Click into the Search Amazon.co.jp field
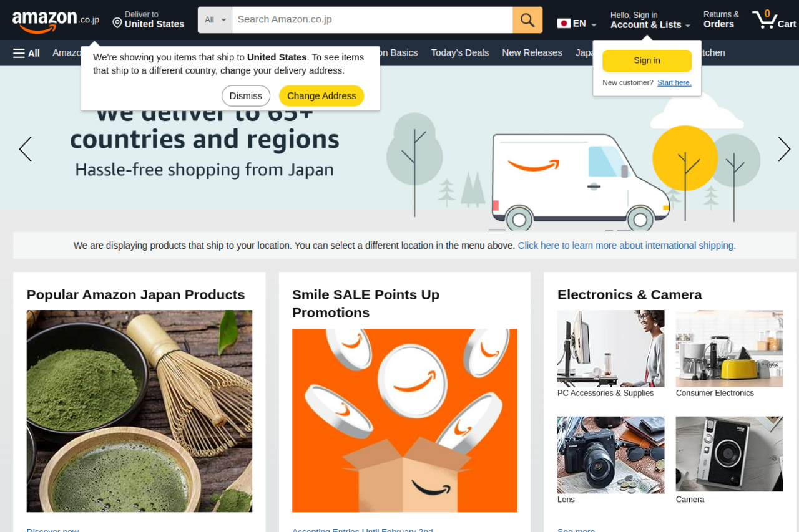This screenshot has width=799, height=532. coord(371,20)
